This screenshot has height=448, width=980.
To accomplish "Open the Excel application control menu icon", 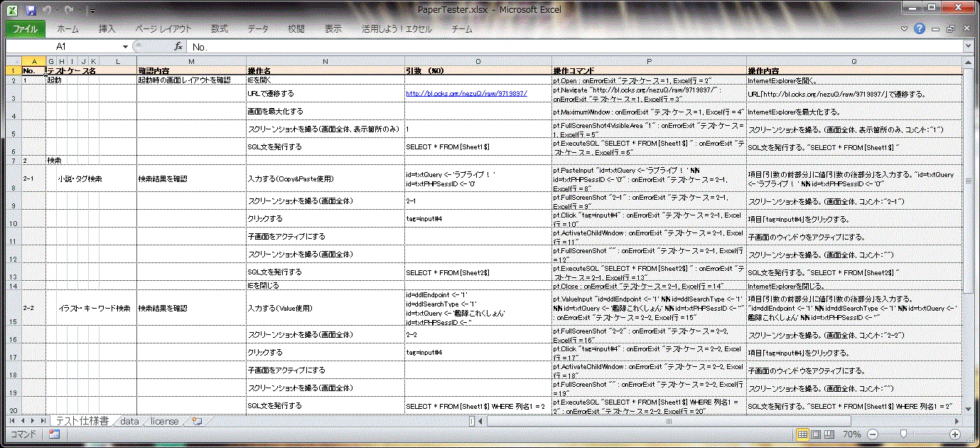I will pyautogui.click(x=12, y=11).
